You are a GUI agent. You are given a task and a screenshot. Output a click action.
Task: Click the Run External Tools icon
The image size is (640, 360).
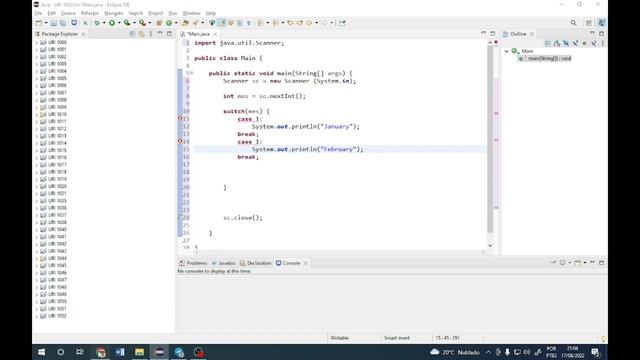[x=142, y=23]
